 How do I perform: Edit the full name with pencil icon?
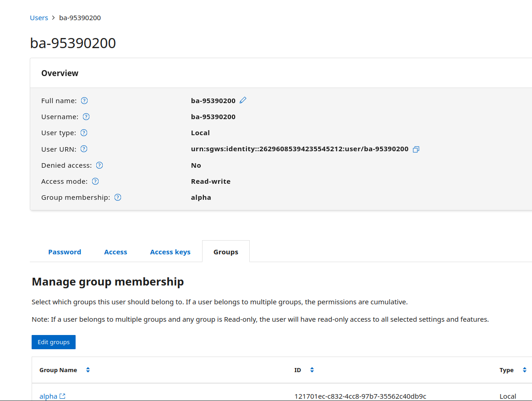click(x=243, y=100)
